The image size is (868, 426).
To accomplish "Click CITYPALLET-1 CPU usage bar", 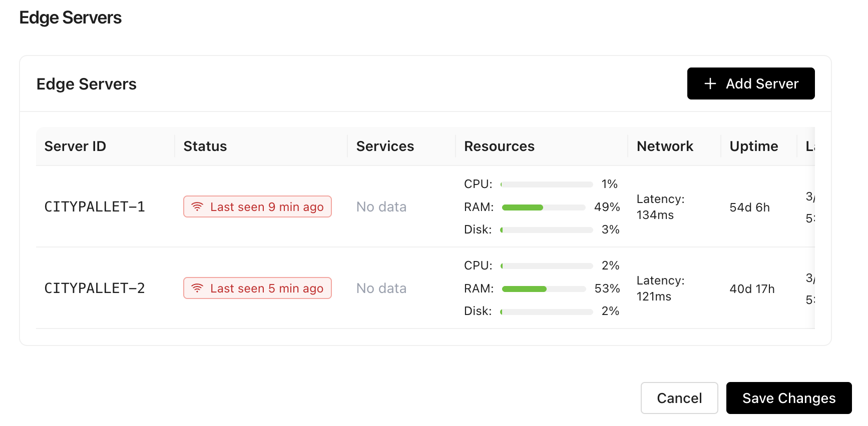I will 547,184.
